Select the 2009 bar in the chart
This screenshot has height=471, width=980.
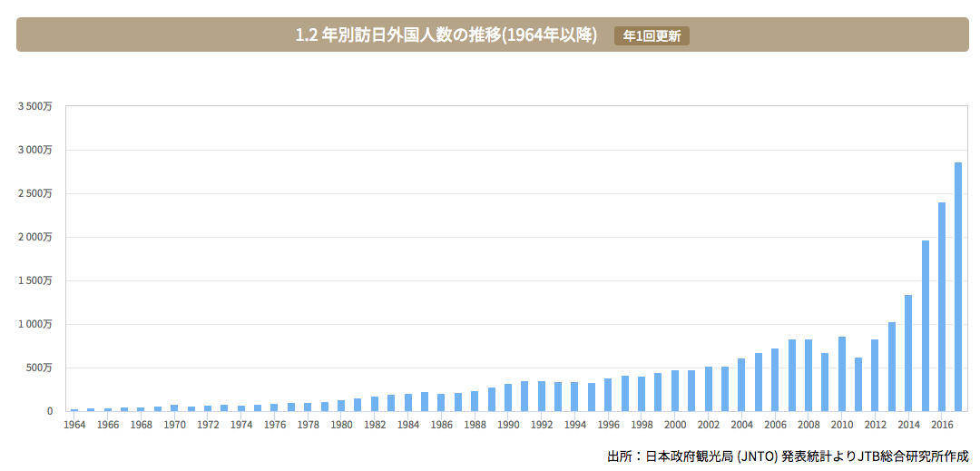tap(825, 382)
